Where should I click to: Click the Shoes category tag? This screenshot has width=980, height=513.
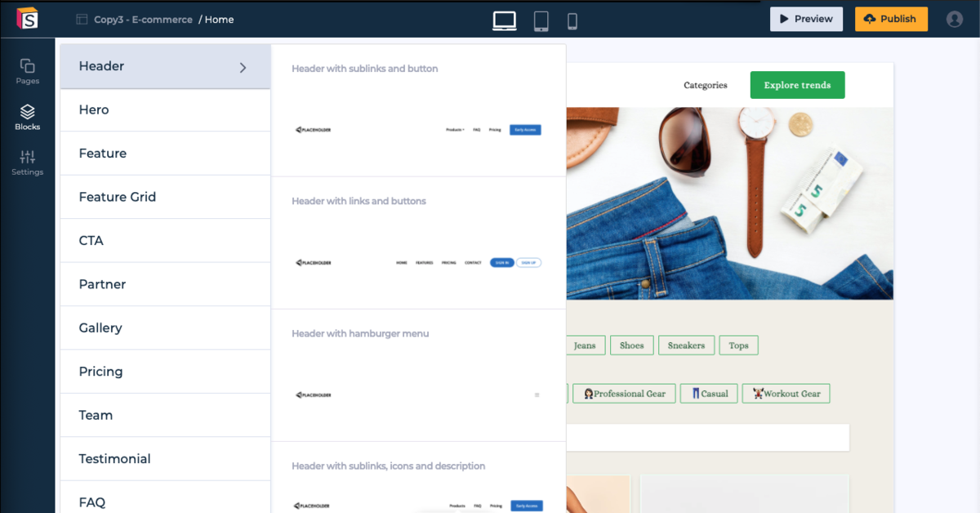631,346
